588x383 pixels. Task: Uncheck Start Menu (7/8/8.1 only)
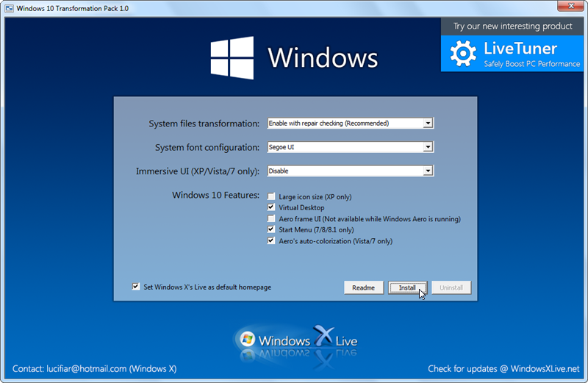point(271,230)
